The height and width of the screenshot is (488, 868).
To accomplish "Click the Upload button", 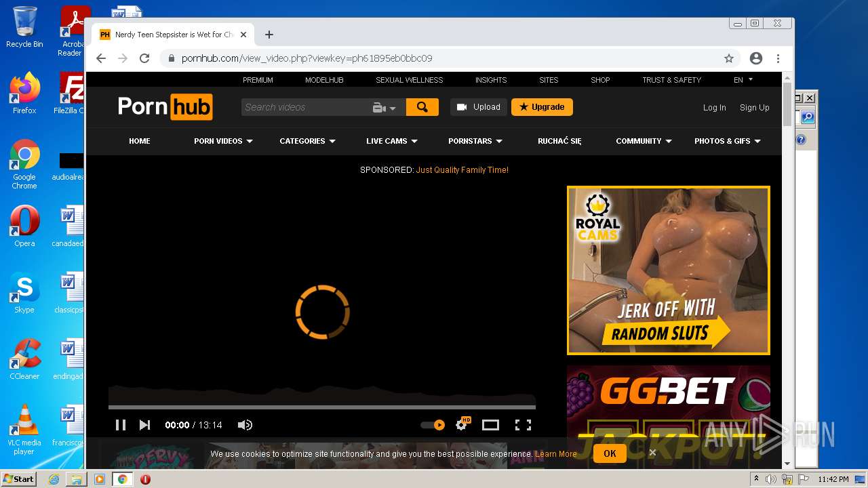I will point(479,107).
